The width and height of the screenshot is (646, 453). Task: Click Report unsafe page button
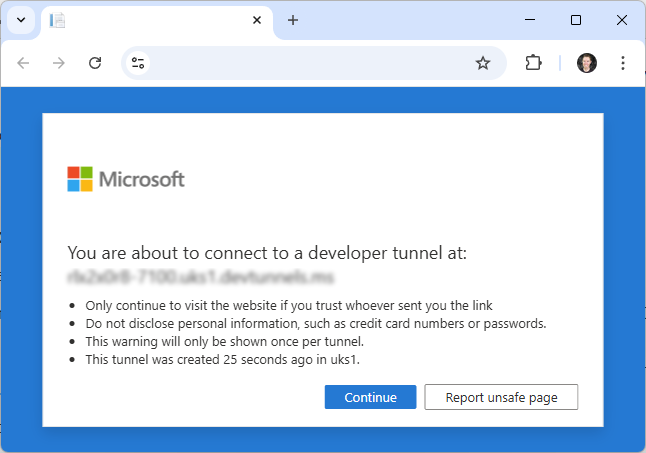pos(501,397)
